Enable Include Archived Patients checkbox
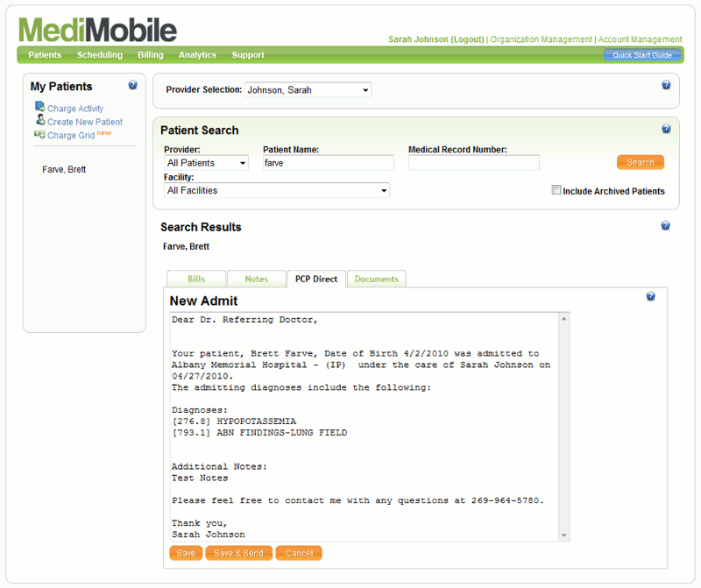Screen dimensions: 701x588 coord(556,190)
